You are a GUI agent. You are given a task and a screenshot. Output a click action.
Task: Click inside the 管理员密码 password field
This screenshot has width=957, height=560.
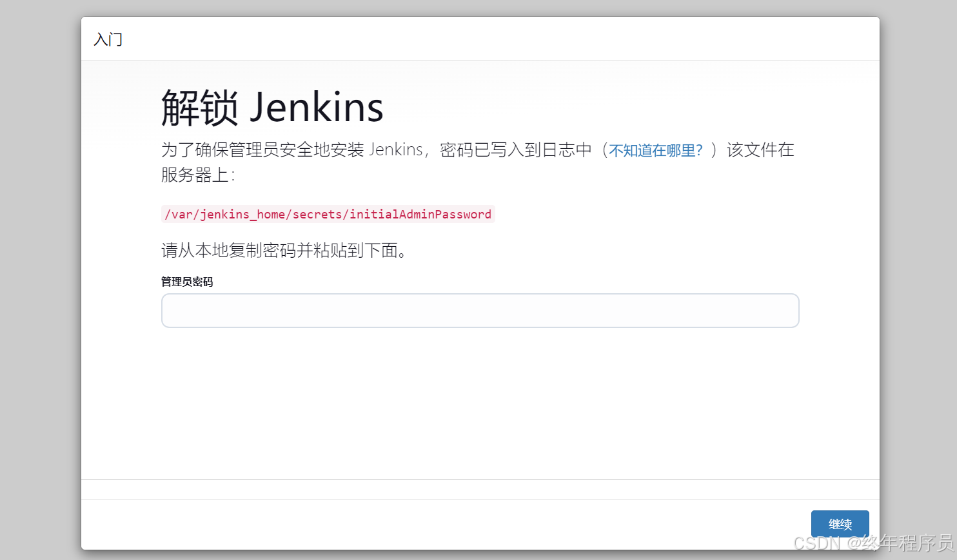pos(480,310)
